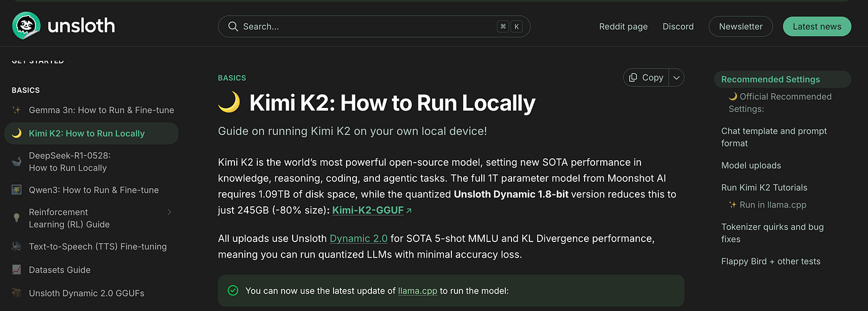Viewport: 868px width, 311px height.
Task: Click the speaker icon beside Text-to-Speech
Action: pos(17,246)
